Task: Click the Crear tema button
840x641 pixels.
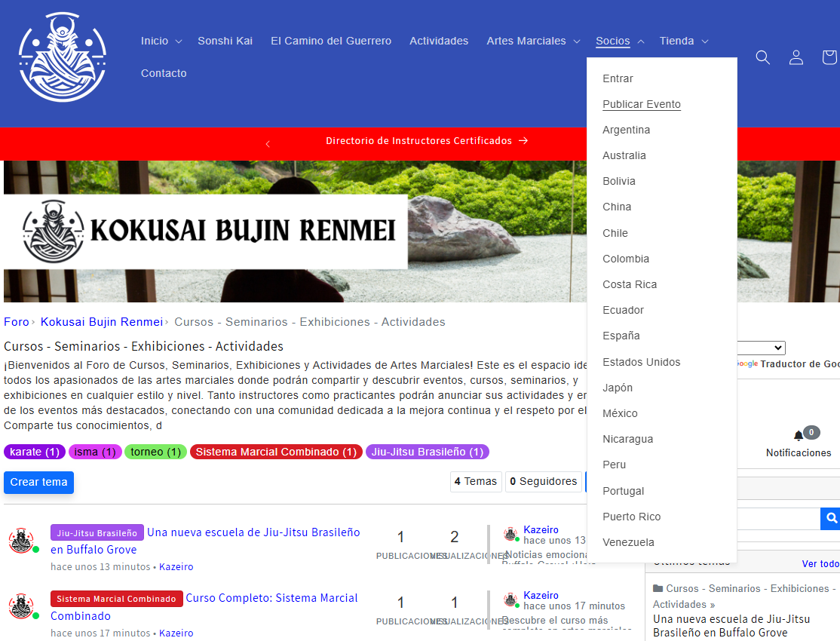Action: [38, 482]
